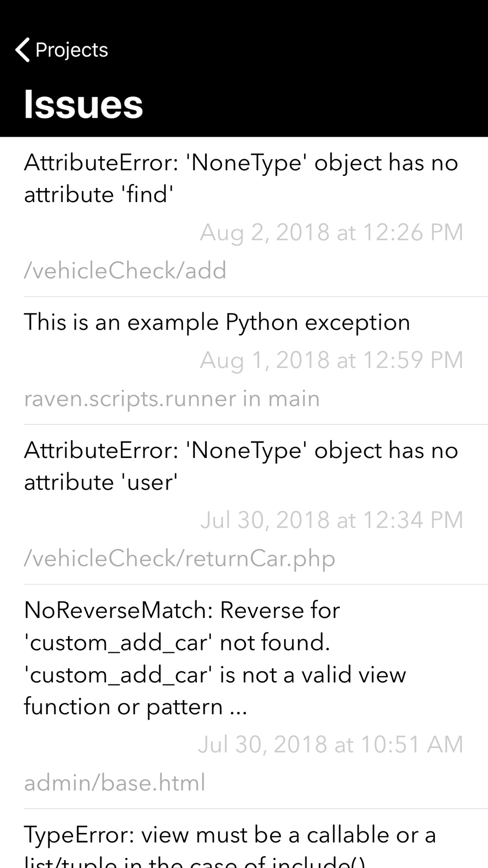Select the Jul 30, 2018 12:34 PM timestamp

coord(331,520)
